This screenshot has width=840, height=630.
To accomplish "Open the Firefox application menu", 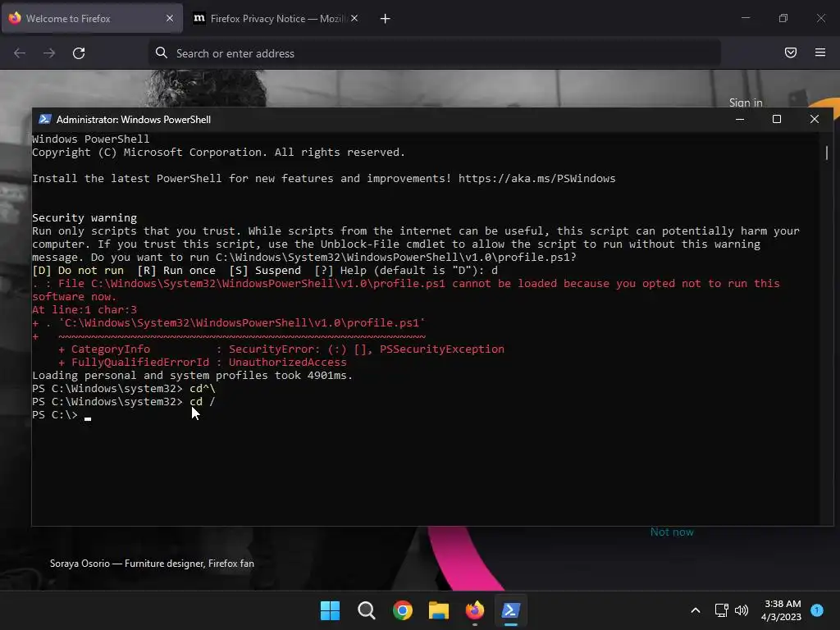I will tap(820, 52).
